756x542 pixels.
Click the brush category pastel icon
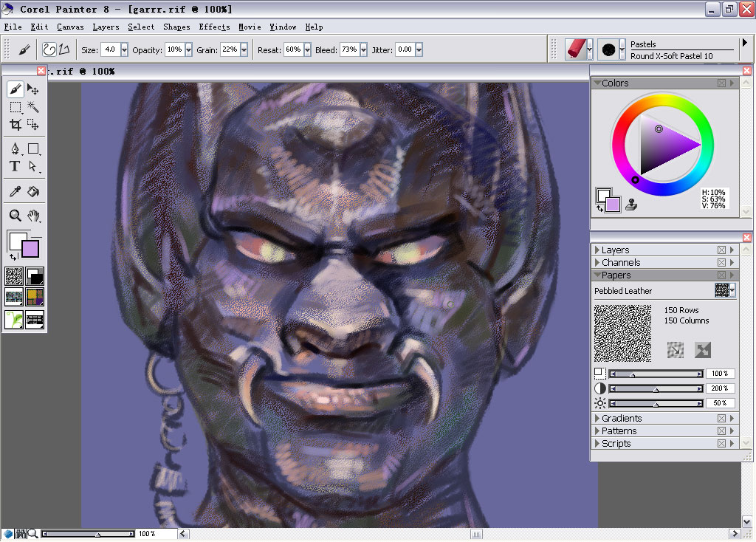click(576, 49)
